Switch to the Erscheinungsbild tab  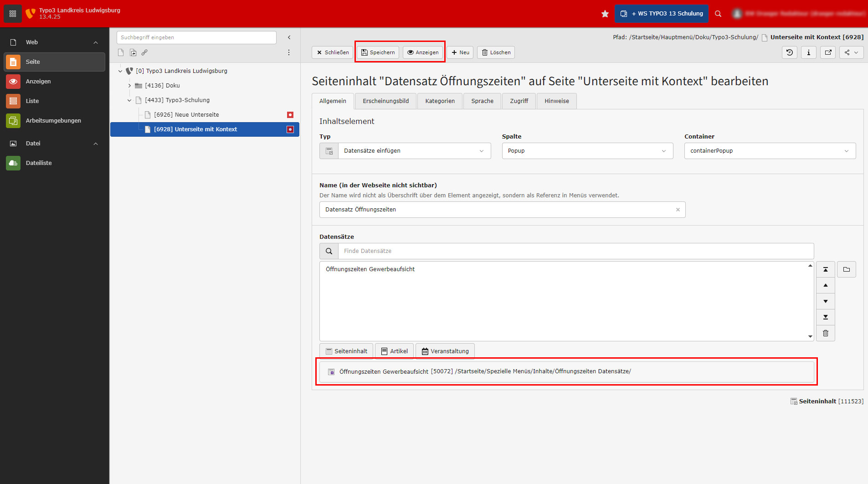[x=385, y=101]
